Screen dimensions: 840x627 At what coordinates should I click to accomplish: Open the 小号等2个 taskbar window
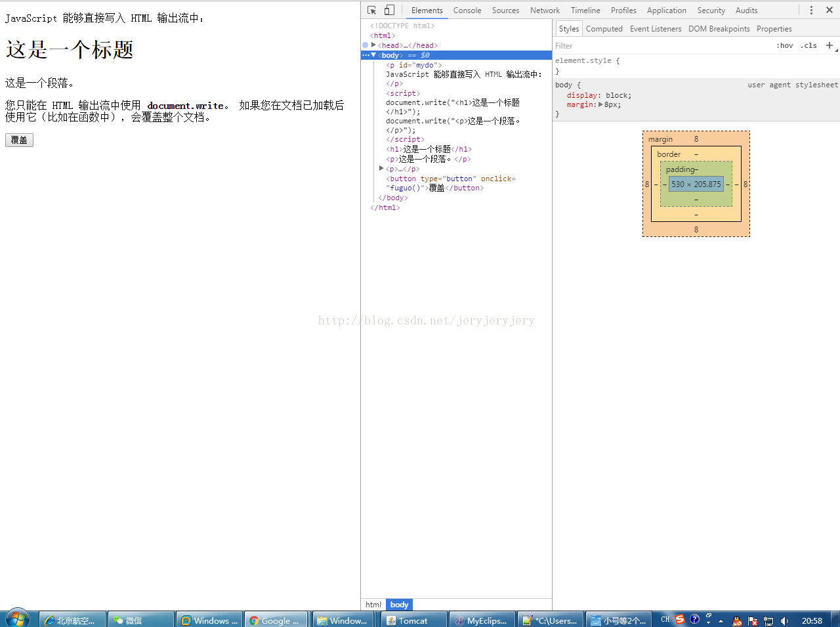(619, 620)
